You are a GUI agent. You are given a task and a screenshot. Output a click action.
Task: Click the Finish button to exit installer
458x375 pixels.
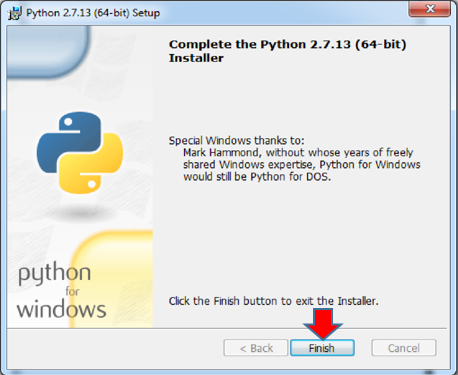[322, 348]
